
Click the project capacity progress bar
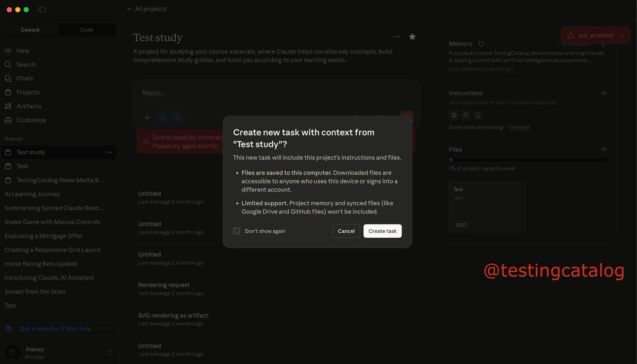pyautogui.click(x=528, y=159)
